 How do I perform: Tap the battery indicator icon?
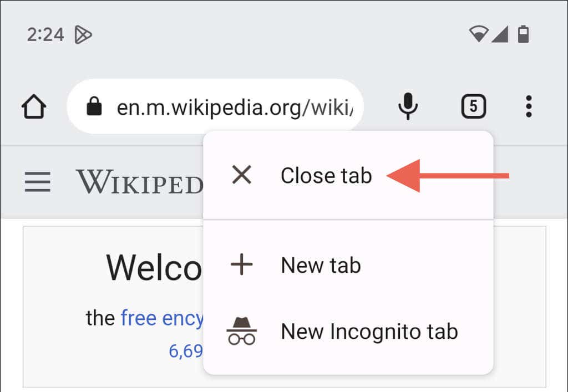pyautogui.click(x=523, y=35)
